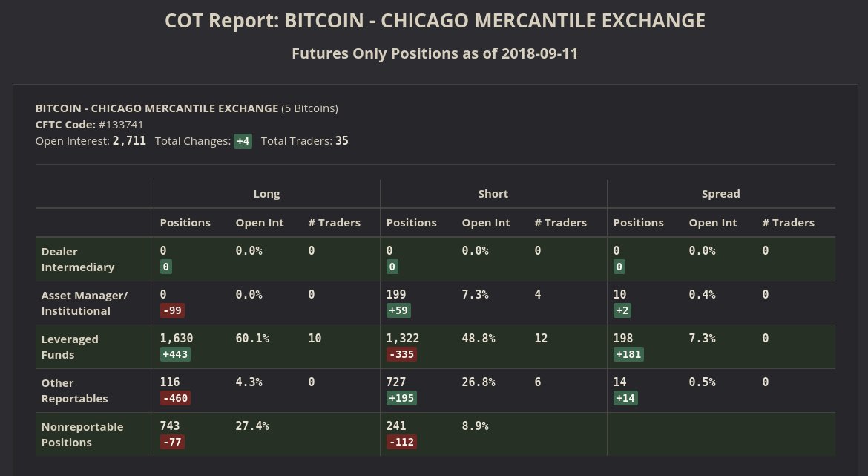868x476 pixels.
Task: Click the CFTC Code #133741 text
Action: pyautogui.click(x=89, y=125)
